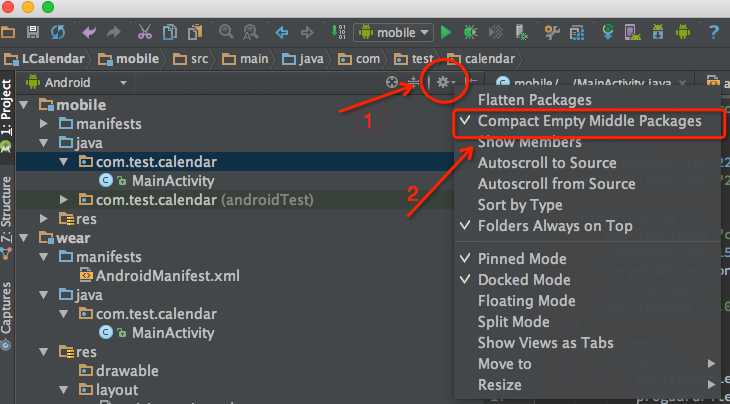Open the mobile run configuration dropdown

393,33
